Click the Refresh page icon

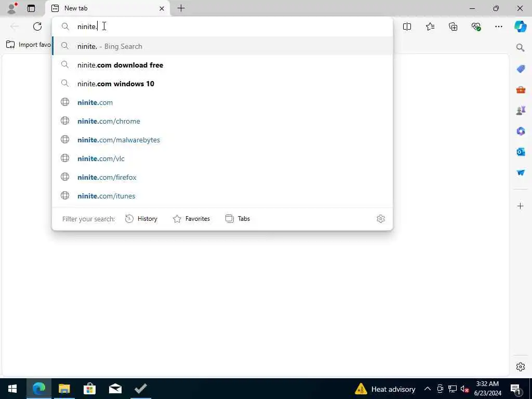click(x=37, y=26)
